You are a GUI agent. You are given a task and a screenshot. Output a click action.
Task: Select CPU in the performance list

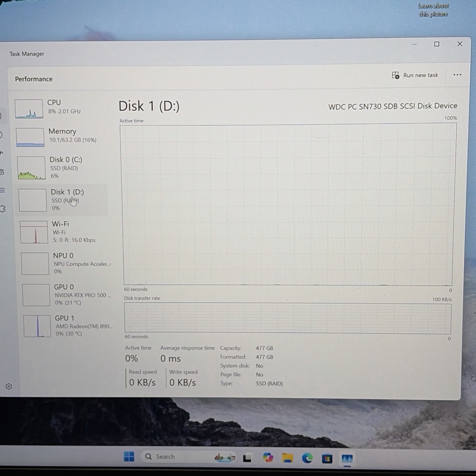click(61, 108)
